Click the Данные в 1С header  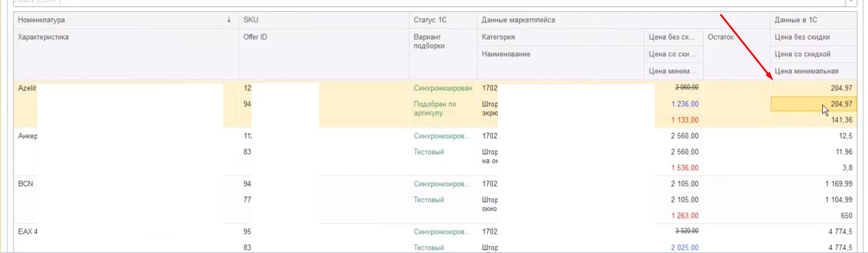click(x=813, y=20)
